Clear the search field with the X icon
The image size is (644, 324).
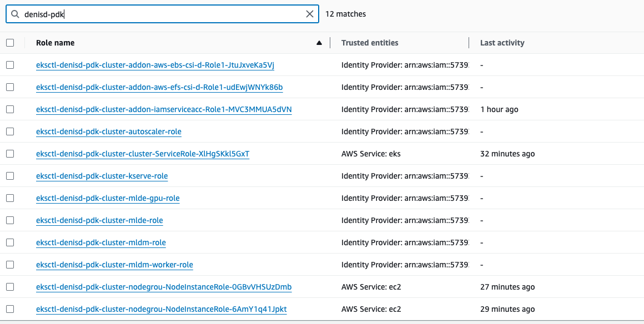coord(310,14)
